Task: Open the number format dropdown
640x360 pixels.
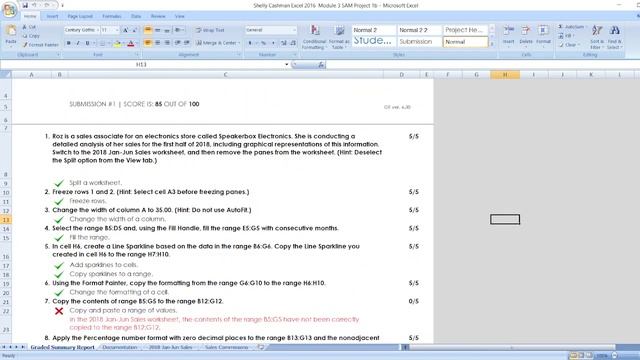Action: tap(294, 30)
